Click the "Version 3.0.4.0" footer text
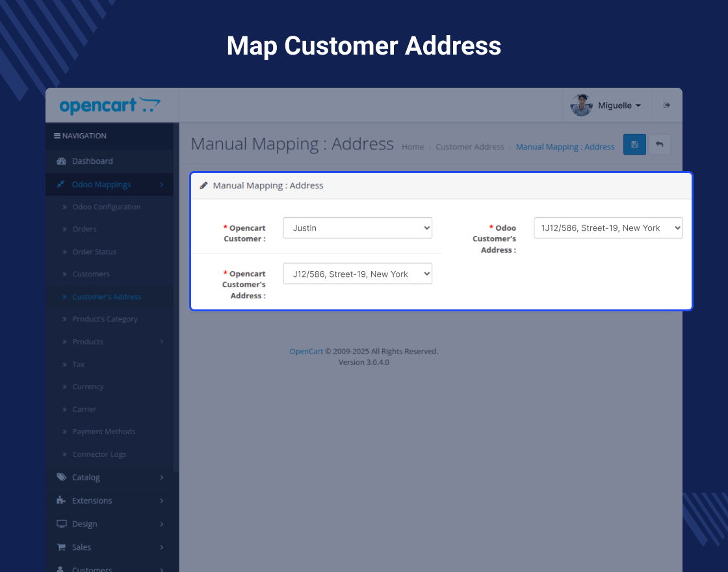The width and height of the screenshot is (728, 572). 364,362
